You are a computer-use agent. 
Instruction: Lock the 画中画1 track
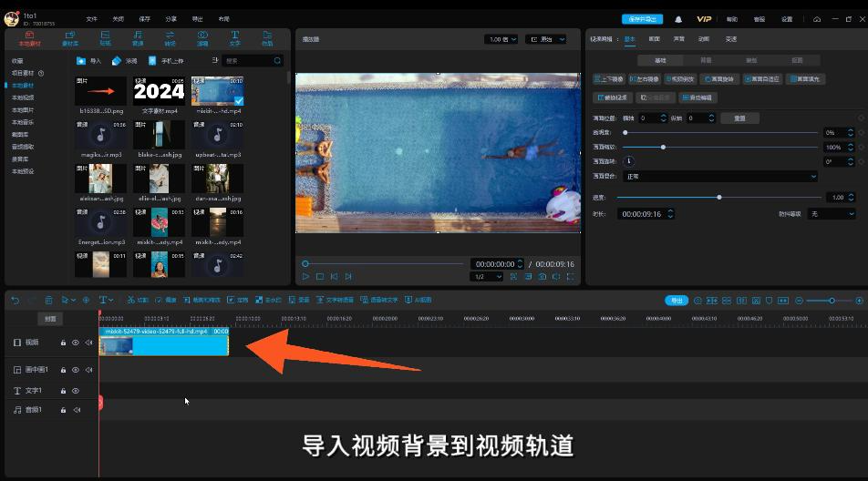tap(63, 370)
